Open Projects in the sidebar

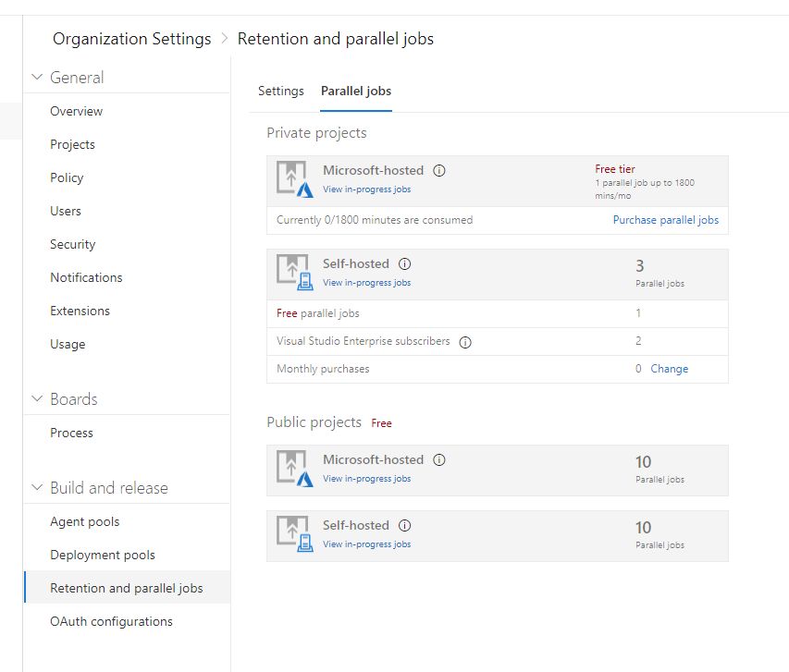[72, 144]
